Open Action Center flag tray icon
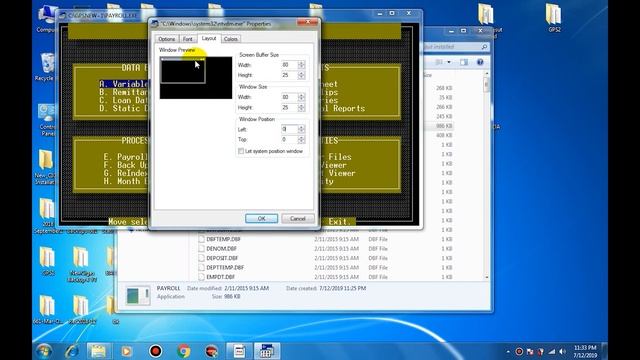This screenshot has height=360, width=640. coord(530,351)
